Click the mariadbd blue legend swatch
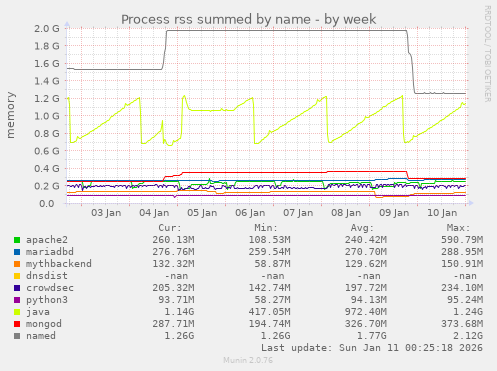 pos(17,252)
